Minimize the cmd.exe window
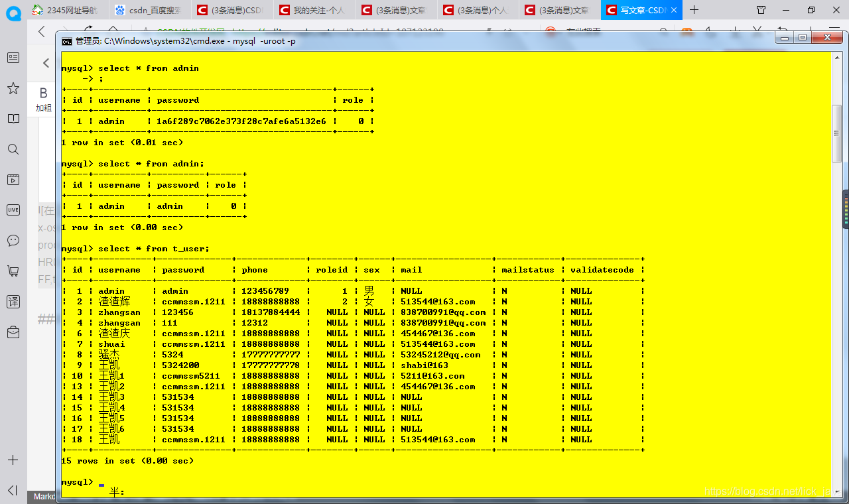This screenshot has height=504, width=849. 785,38
